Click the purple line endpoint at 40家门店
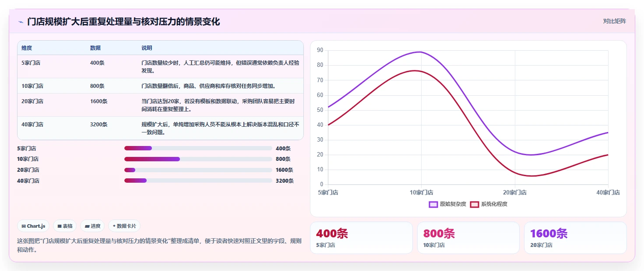The image size is (644, 271). click(x=608, y=132)
